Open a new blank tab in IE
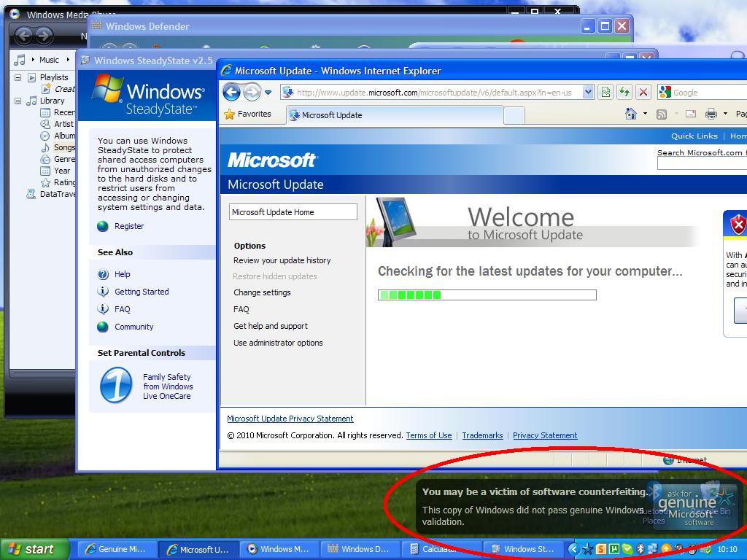 coord(514,116)
